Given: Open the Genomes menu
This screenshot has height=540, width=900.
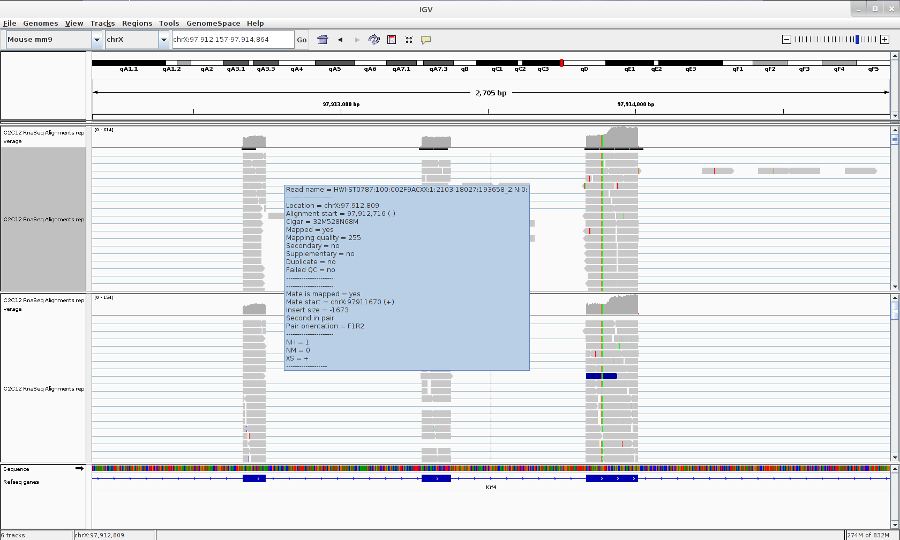Looking at the screenshot, I should click(x=40, y=24).
